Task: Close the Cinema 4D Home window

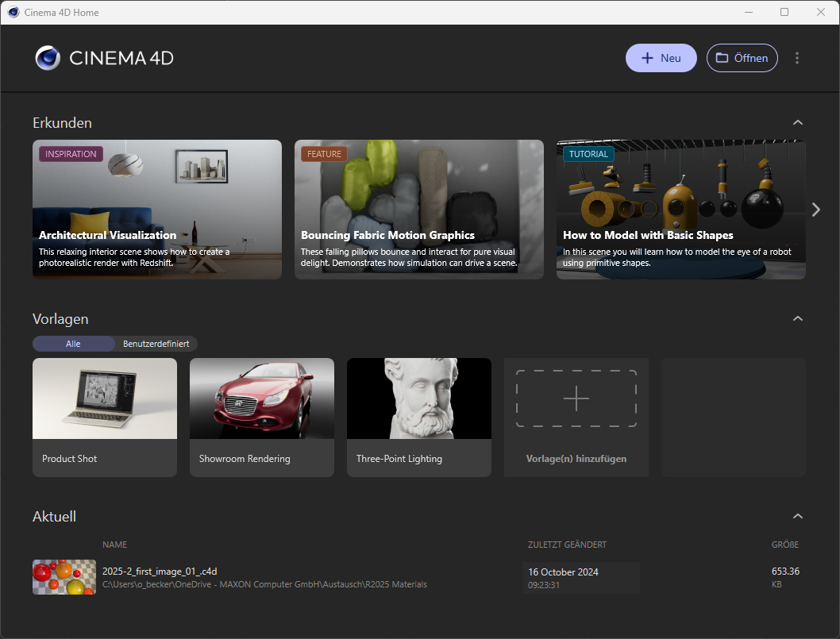Action: point(821,13)
